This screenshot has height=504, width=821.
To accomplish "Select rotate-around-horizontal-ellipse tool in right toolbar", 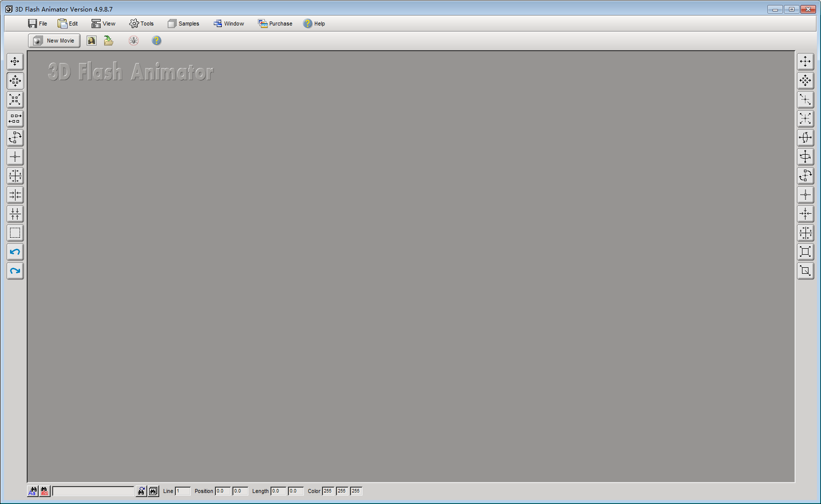I will [x=805, y=157].
